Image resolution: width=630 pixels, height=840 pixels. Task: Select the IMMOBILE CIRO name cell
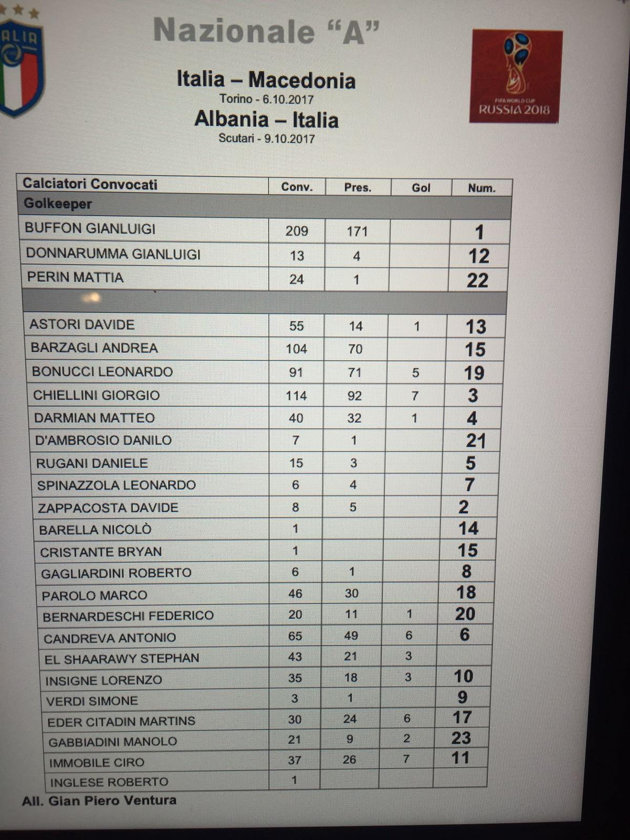pos(97,762)
